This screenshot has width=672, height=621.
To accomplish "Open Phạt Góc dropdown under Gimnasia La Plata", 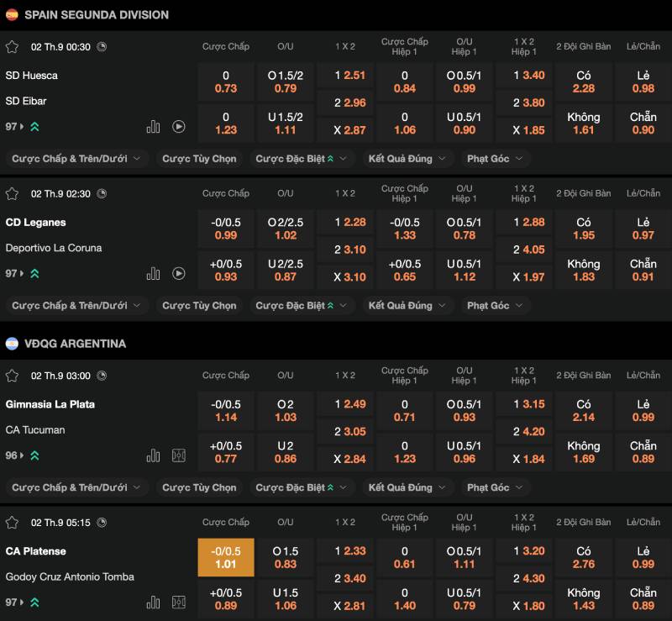I will point(495,487).
